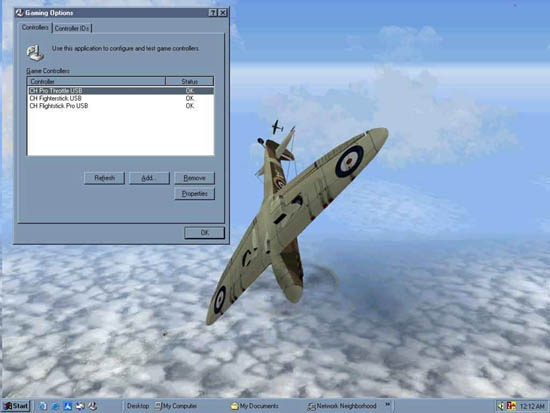Viewport: 550px width, 413px height.
Task: Select the Controllers tab
Action: pos(35,27)
